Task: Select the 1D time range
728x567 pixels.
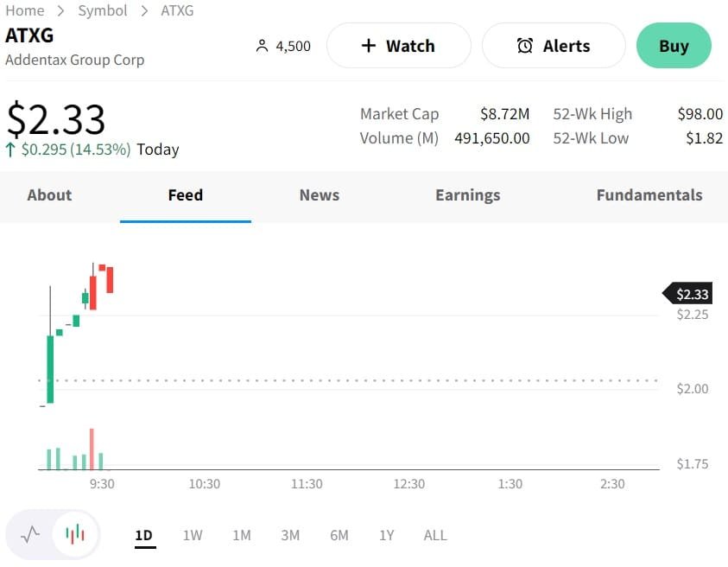Action: [143, 535]
